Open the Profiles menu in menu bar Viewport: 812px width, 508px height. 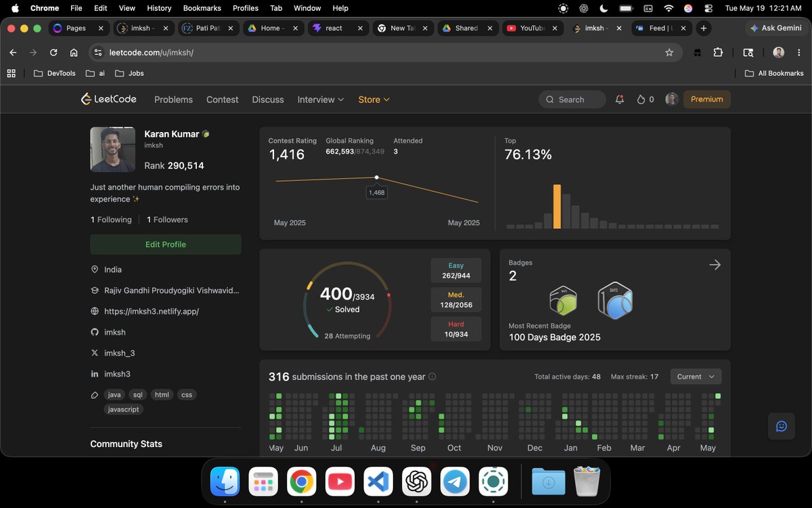(x=246, y=8)
